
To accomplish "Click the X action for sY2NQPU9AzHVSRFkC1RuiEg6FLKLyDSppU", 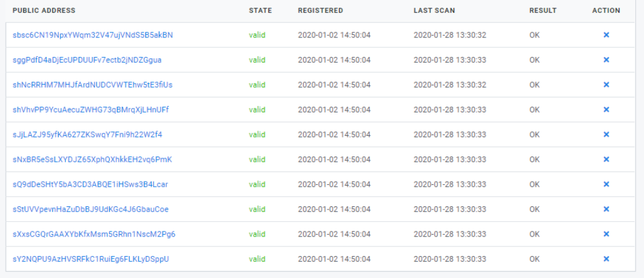I will click(x=606, y=259).
